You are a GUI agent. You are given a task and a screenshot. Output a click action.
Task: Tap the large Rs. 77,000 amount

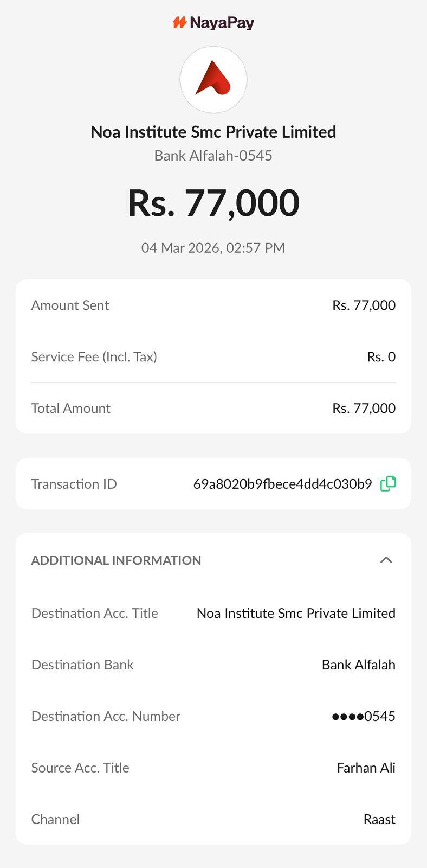click(214, 203)
